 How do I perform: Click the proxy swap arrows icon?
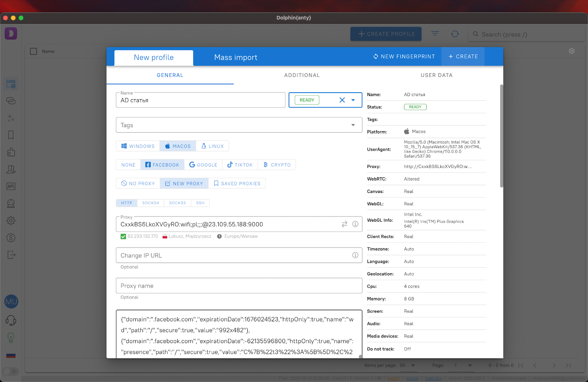344,224
